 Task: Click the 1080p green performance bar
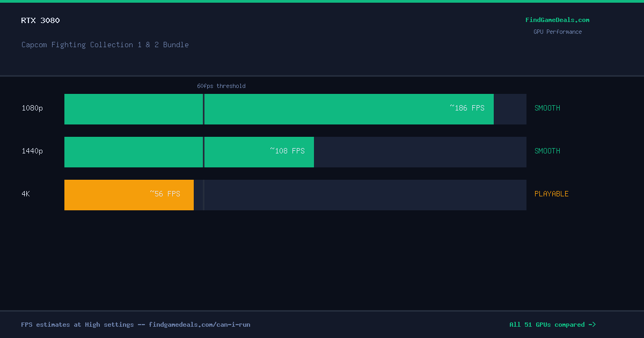(x=279, y=109)
